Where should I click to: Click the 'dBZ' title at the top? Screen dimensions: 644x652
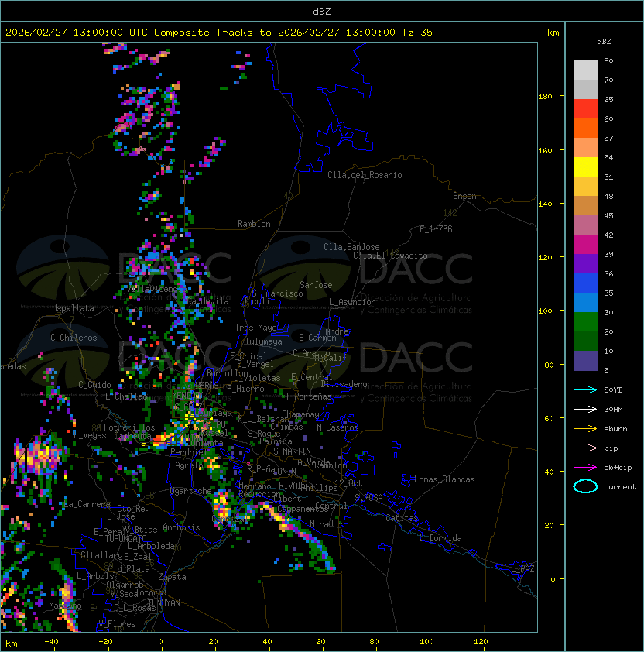tap(322, 11)
